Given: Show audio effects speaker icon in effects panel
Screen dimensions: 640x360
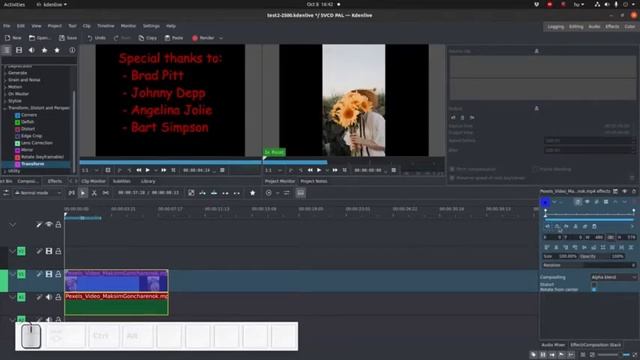Looking at the screenshot, I should pyautogui.click(x=31, y=50).
